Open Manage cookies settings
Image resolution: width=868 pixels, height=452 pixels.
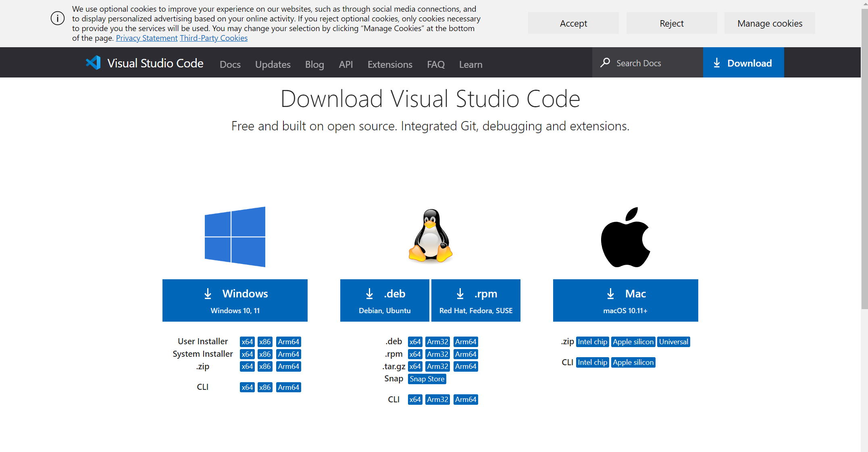coord(769,23)
